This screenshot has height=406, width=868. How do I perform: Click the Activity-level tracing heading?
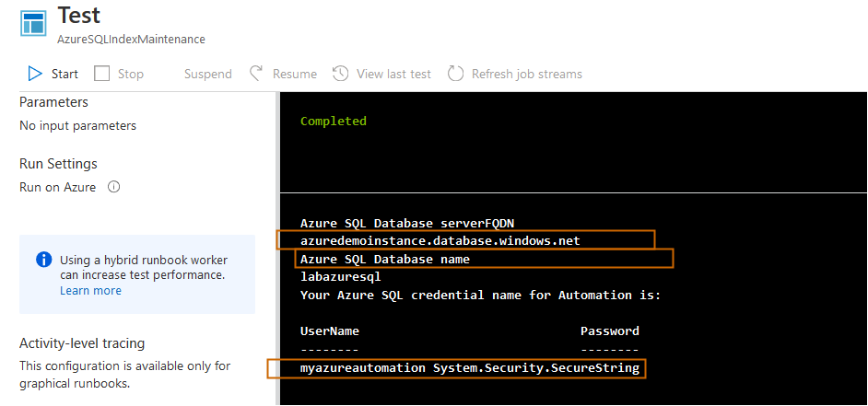point(82,343)
